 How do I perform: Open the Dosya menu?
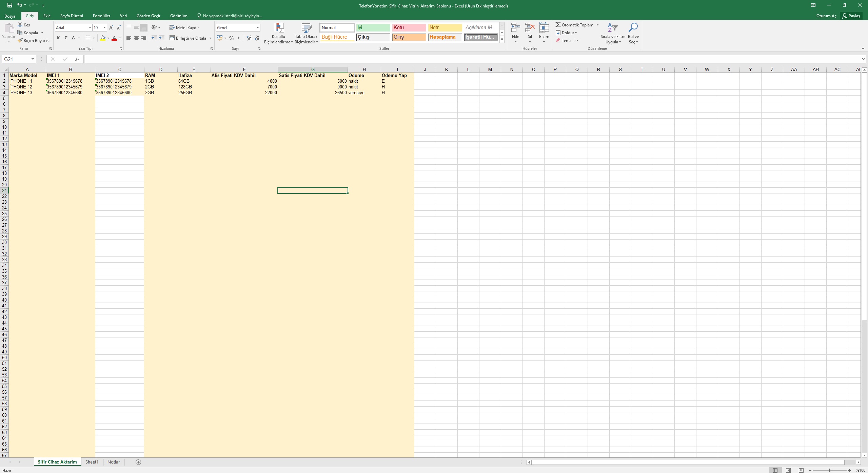coord(10,16)
